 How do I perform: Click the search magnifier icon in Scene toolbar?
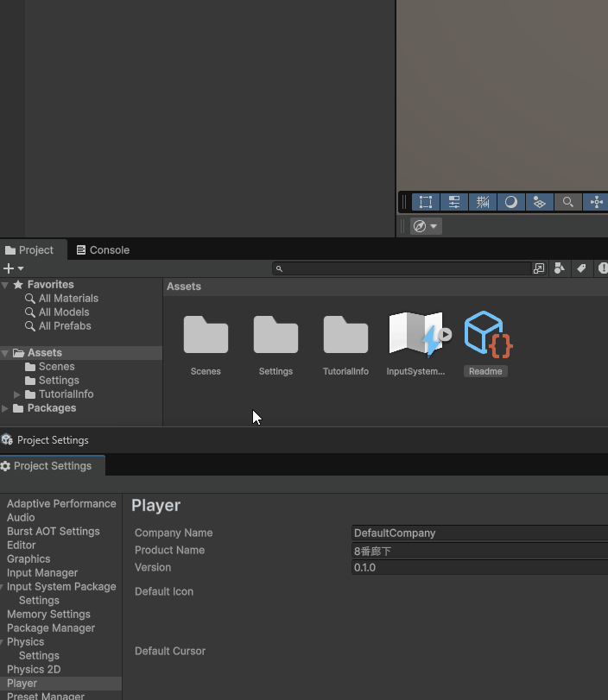[568, 202]
